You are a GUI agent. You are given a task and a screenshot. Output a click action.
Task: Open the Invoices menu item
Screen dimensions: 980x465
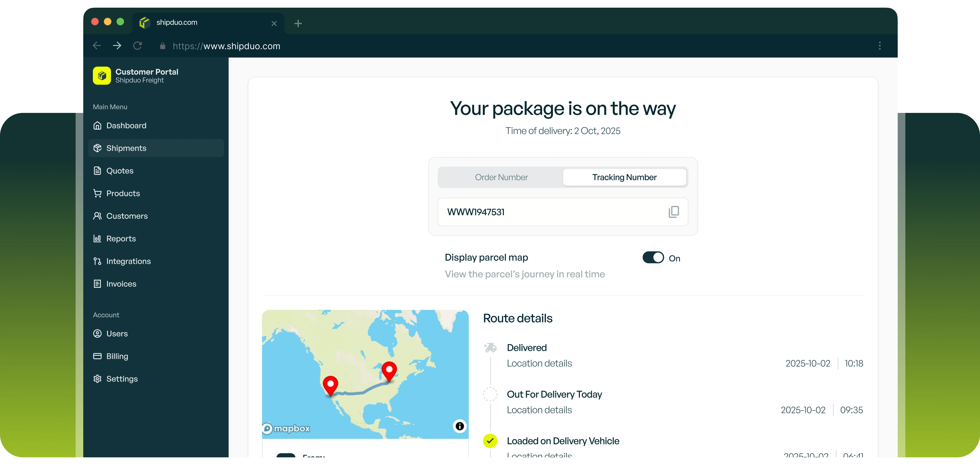pyautogui.click(x=156, y=284)
